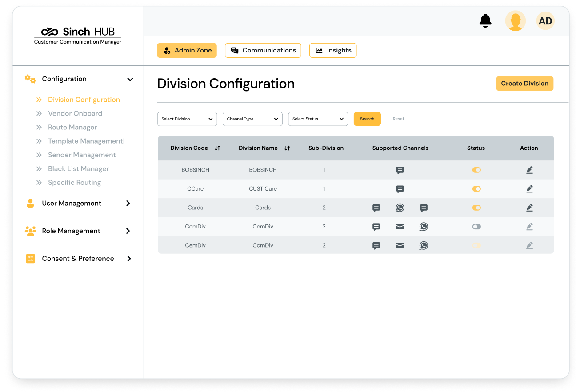Open the AD account badge
Screen dimensions: 576x392
(x=545, y=20)
